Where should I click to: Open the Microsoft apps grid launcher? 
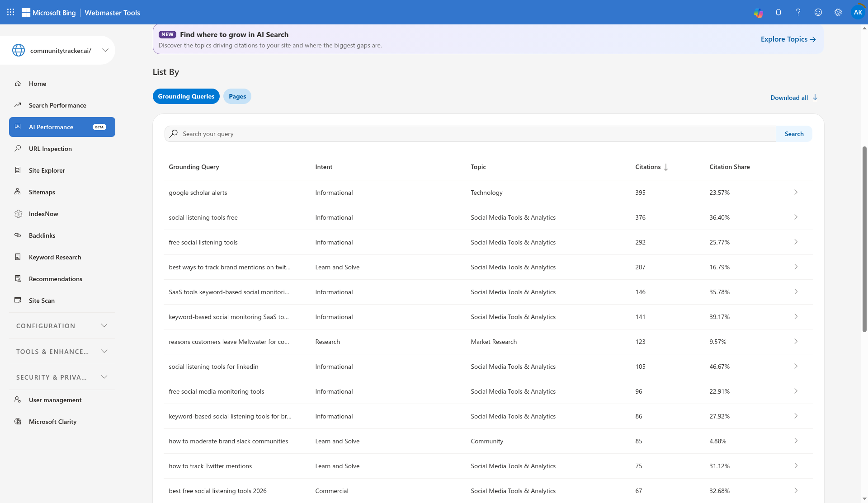[10, 12]
